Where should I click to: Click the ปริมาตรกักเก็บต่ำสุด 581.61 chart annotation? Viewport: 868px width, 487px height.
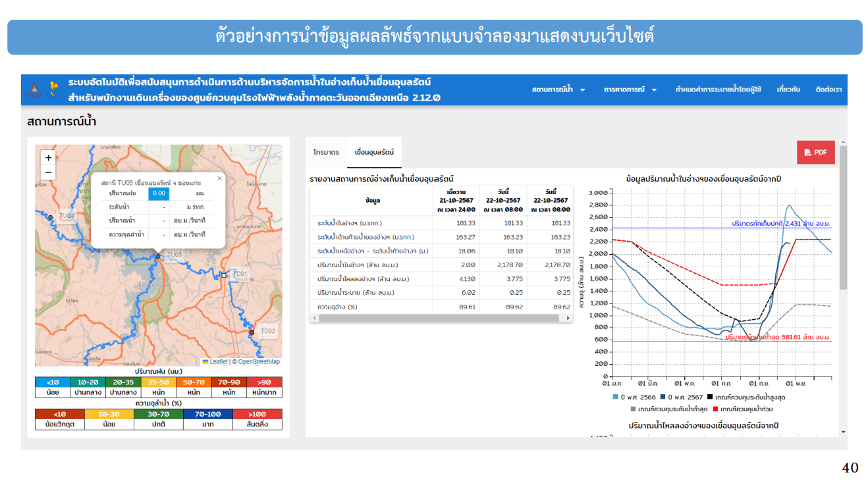(778, 337)
